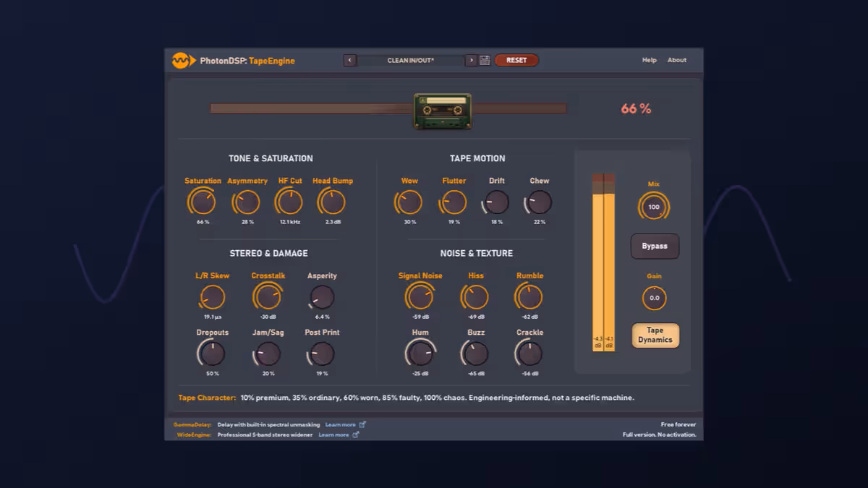Click the Head Bump knob
This screenshot has height=488, width=868.
click(333, 202)
